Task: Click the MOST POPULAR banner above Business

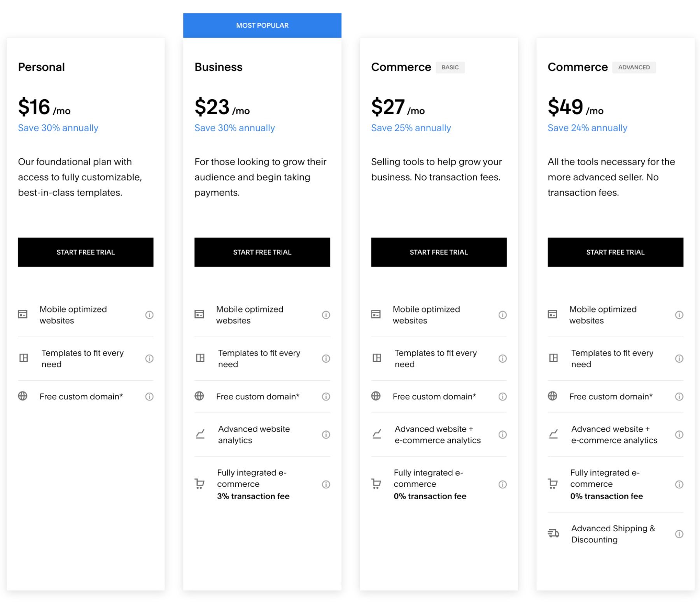Action: (x=262, y=25)
